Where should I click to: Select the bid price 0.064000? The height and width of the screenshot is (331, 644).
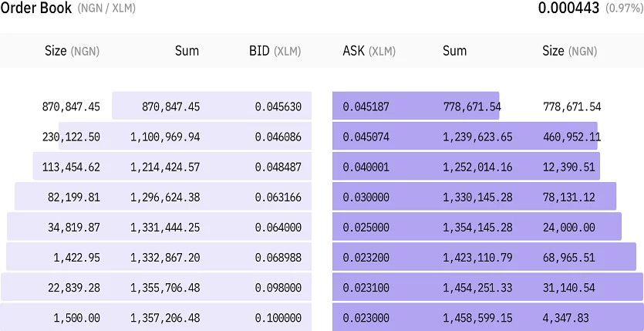point(278,227)
